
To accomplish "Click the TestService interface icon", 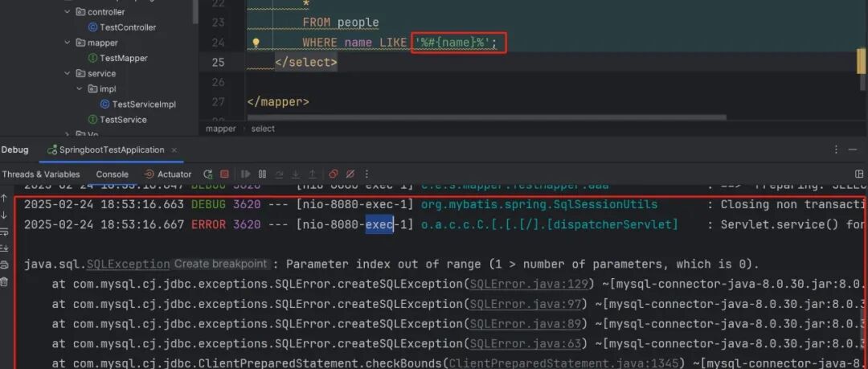I will (x=93, y=120).
